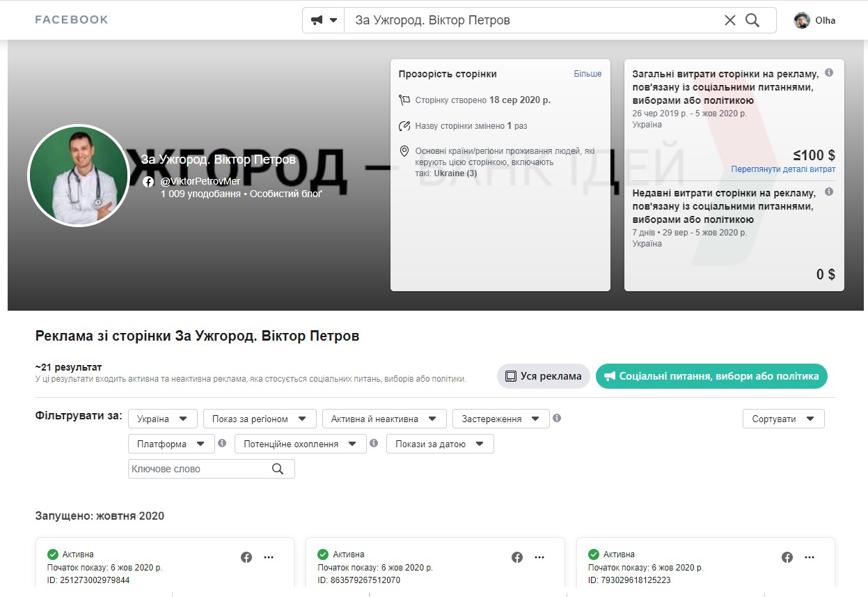Click green Активна checkmark on ad 251273002979844
Viewport: 868px width, 597px height.
click(x=52, y=555)
